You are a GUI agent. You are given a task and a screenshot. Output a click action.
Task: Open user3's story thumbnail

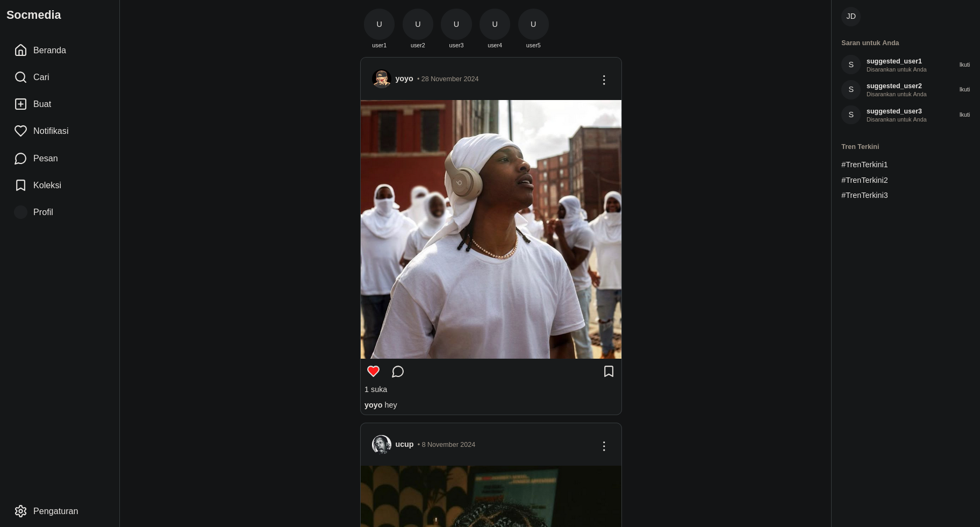tap(456, 24)
